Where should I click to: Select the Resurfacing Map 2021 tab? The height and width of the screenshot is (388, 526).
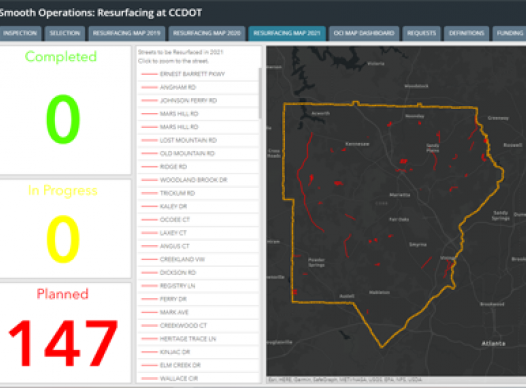pyautogui.click(x=287, y=33)
